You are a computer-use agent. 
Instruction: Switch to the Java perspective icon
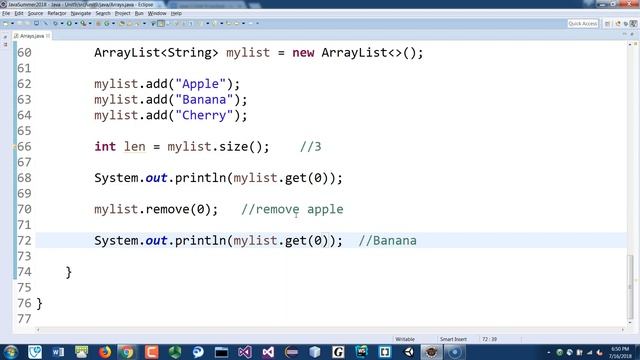[618, 24]
